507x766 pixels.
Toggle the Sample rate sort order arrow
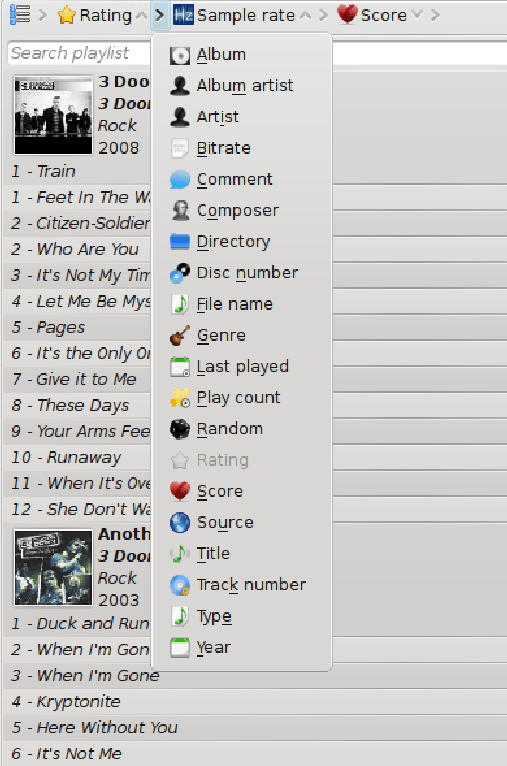(305, 16)
